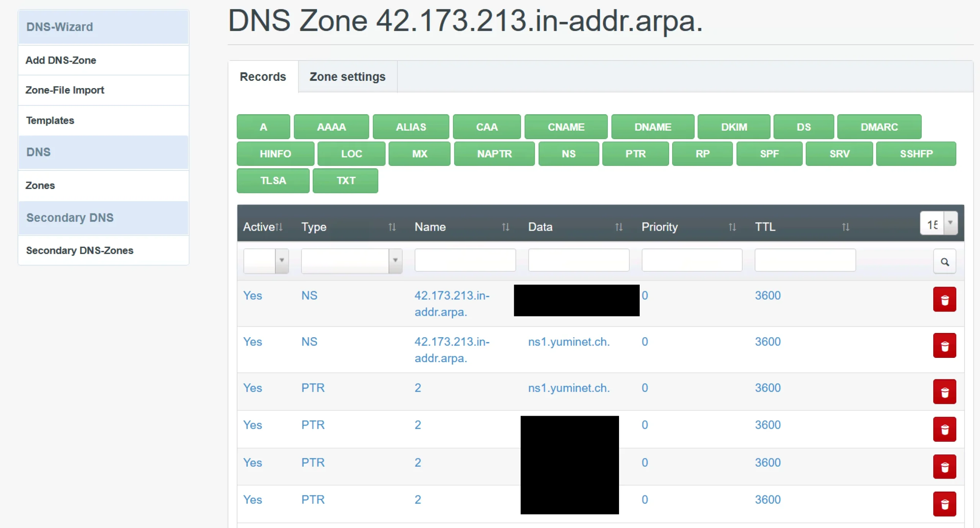980x528 pixels.
Task: Add a new PTR record button
Action: [x=635, y=154]
